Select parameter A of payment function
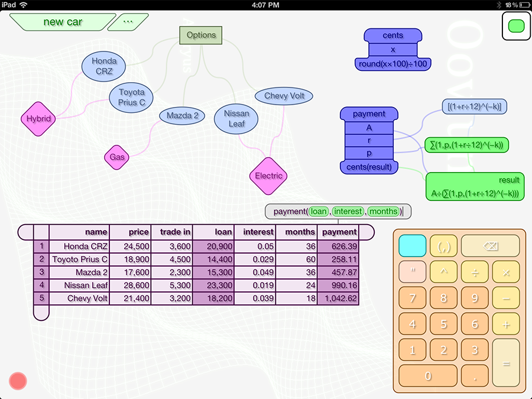 pos(369,128)
